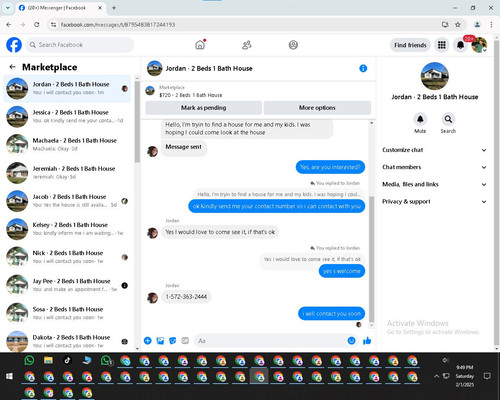Click the Search Facebook field
This screenshot has height=400, width=500.
click(x=80, y=45)
